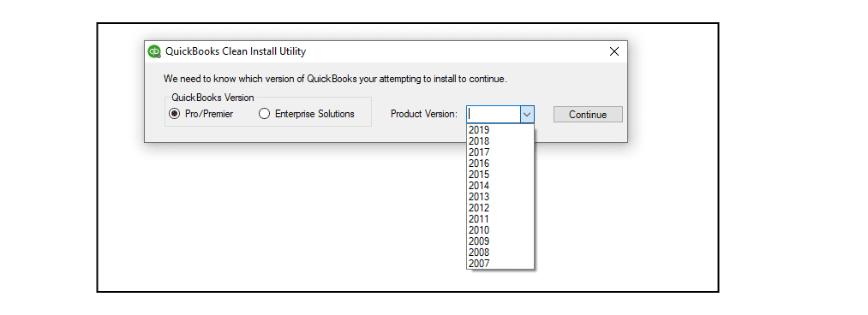868x315 pixels.
Task: Select 2007 as the product version
Action: (x=500, y=264)
